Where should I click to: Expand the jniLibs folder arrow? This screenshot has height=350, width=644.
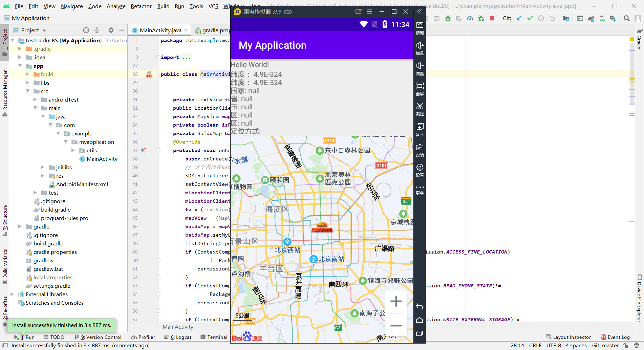[x=43, y=167]
